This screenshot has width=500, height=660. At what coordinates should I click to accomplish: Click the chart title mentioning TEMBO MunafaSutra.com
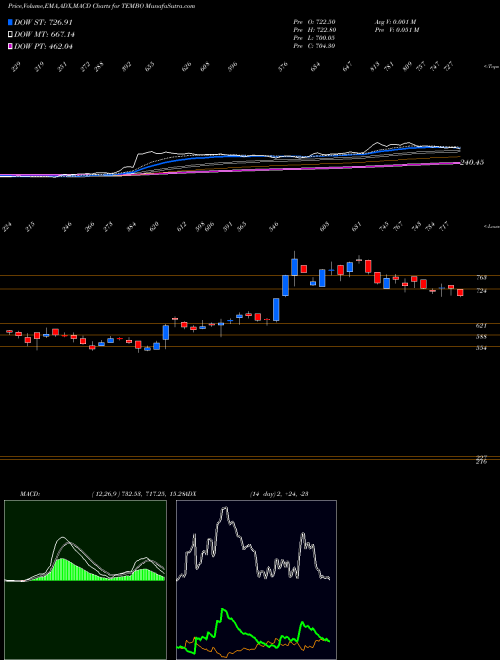click(x=101, y=7)
